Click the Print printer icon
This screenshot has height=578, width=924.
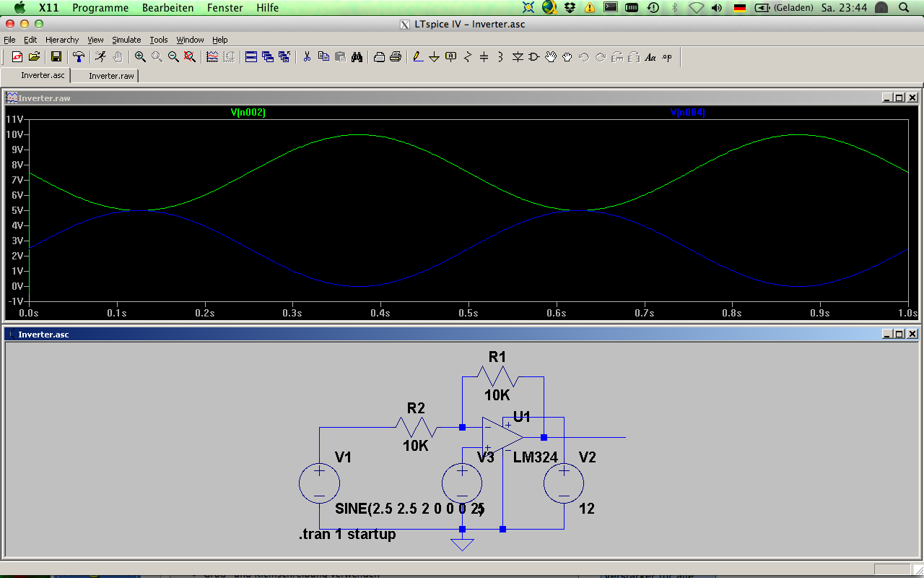[396, 57]
